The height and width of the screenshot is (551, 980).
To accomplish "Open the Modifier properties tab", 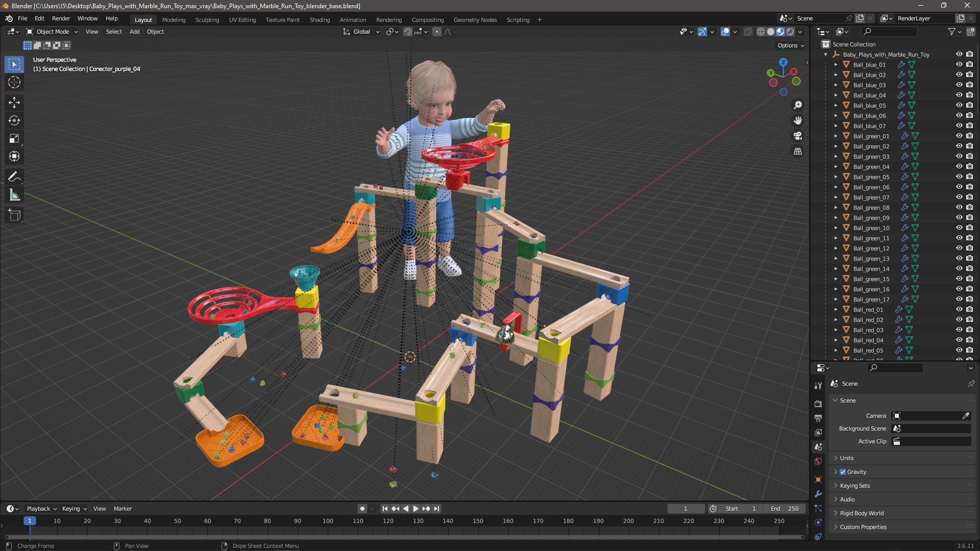I will pyautogui.click(x=818, y=494).
